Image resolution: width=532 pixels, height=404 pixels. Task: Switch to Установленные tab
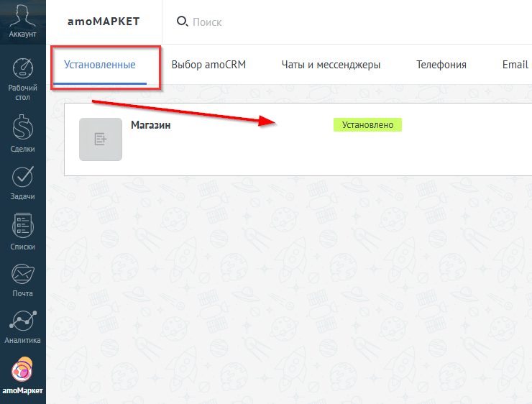point(100,65)
